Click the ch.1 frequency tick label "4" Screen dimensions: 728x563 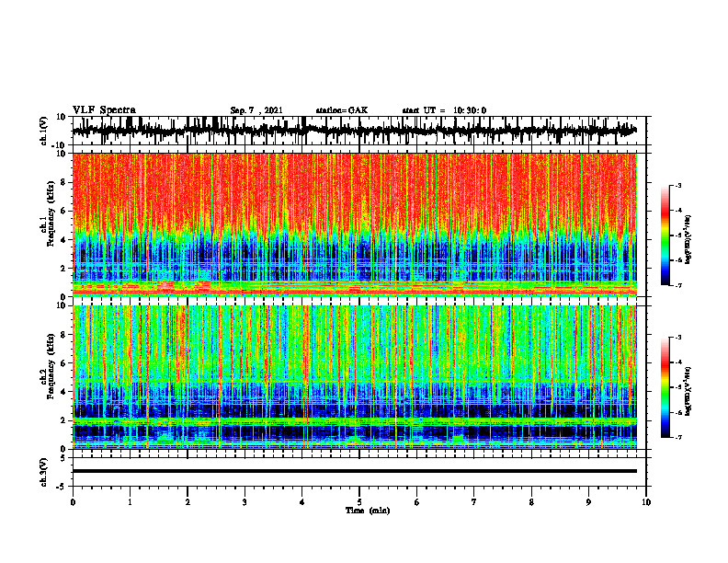coord(63,240)
